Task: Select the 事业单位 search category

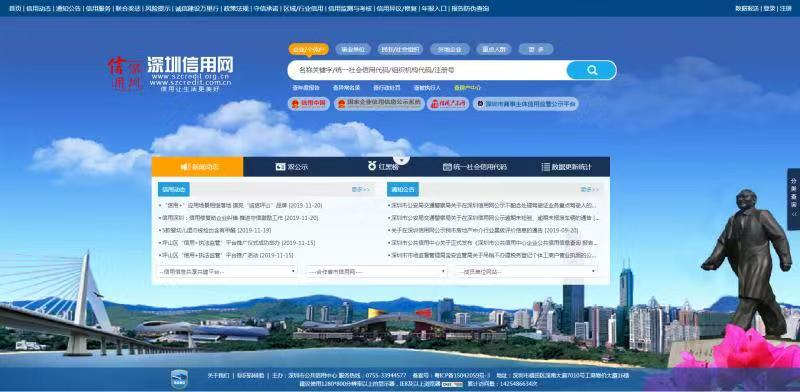Action: 353,50
